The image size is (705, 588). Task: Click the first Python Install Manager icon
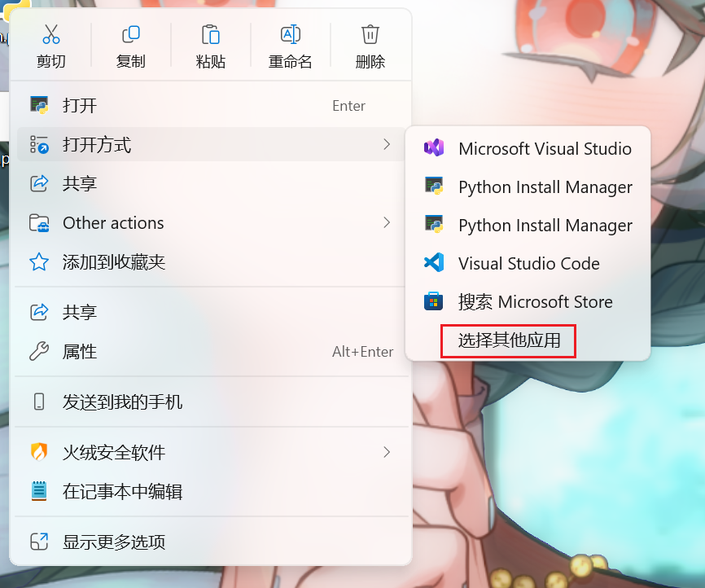tap(433, 186)
